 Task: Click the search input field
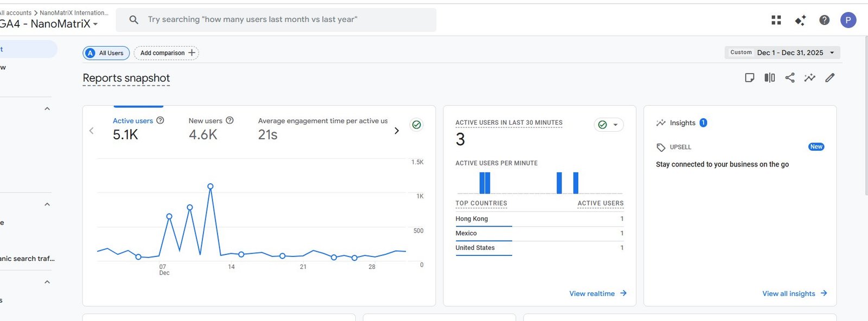[276, 20]
